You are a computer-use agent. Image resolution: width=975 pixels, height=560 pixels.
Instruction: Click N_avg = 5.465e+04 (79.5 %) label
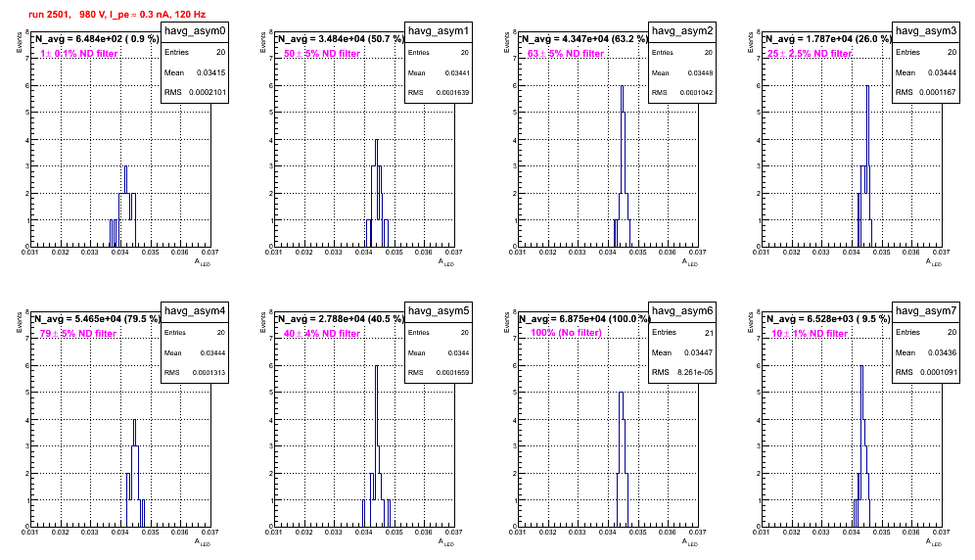97,318
